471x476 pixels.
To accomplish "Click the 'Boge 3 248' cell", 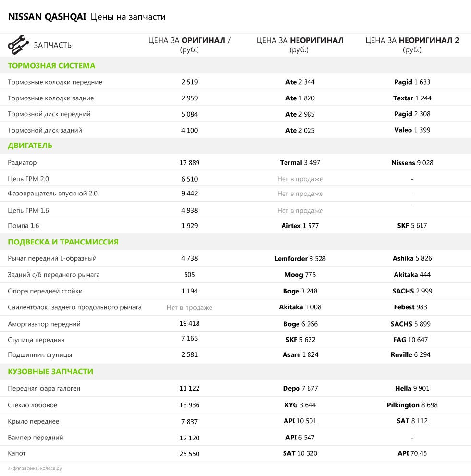I will point(300,291).
